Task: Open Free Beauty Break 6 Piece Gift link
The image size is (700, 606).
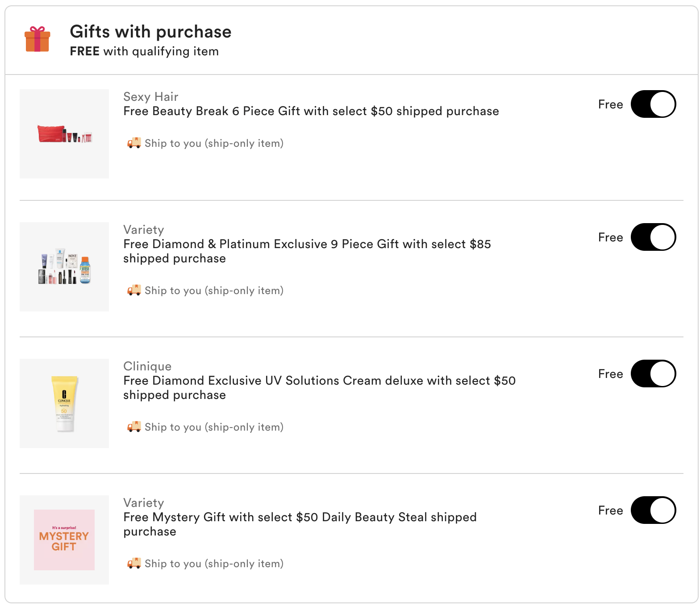Action: (x=311, y=111)
